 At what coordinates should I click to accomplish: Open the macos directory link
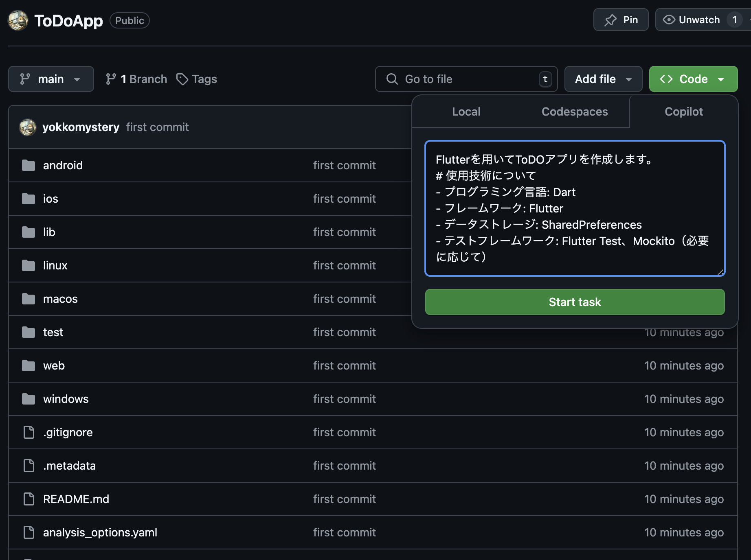tap(60, 299)
